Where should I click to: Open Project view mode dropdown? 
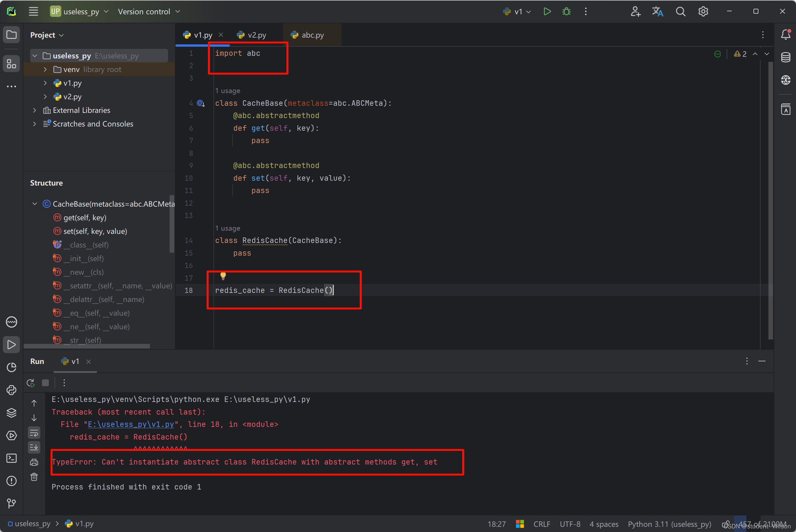[47, 35]
